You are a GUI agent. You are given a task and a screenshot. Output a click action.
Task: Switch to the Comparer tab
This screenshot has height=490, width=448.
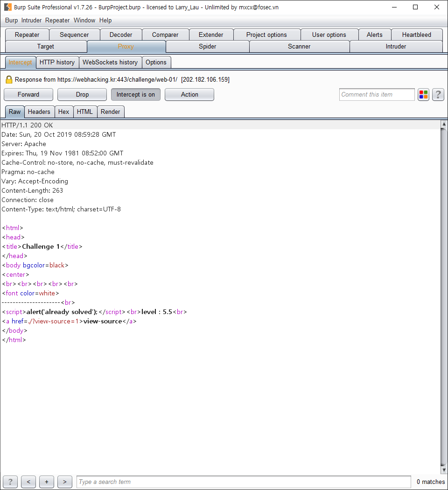(x=165, y=35)
